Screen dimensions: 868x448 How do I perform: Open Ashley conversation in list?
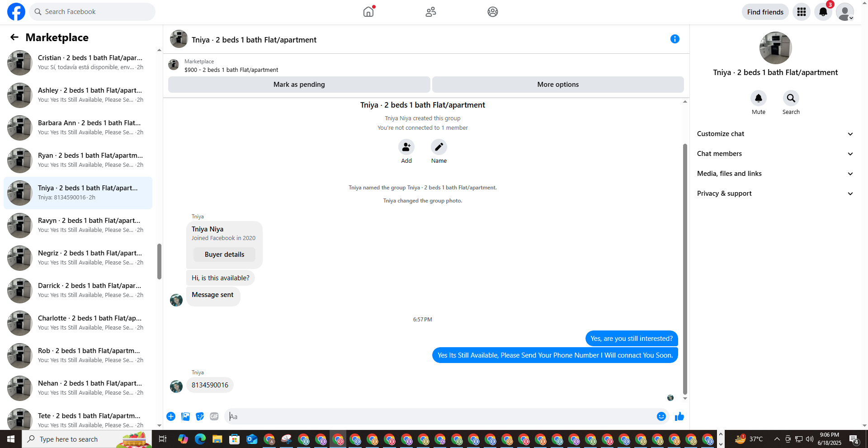[x=78, y=95]
